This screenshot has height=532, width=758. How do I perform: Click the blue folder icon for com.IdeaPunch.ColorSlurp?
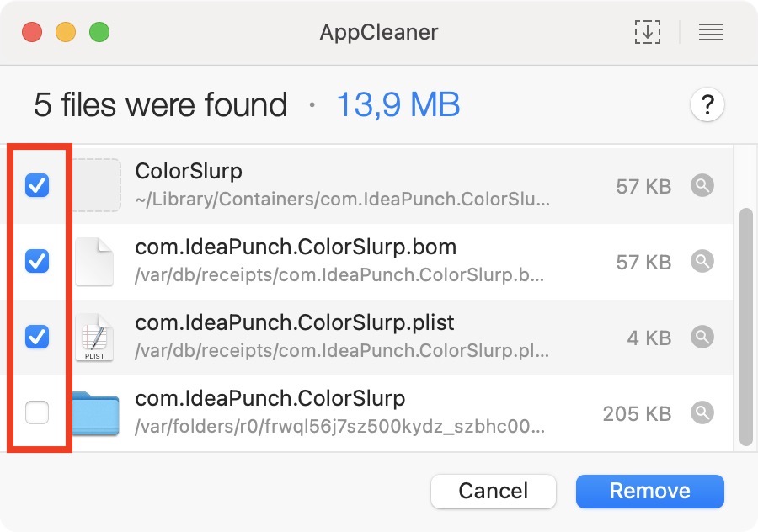click(x=95, y=413)
